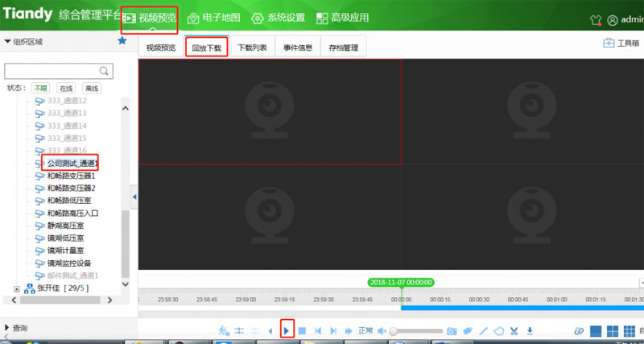The height and width of the screenshot is (344, 644).
Task: Open the 工具箱 toolbox
Action: click(621, 44)
